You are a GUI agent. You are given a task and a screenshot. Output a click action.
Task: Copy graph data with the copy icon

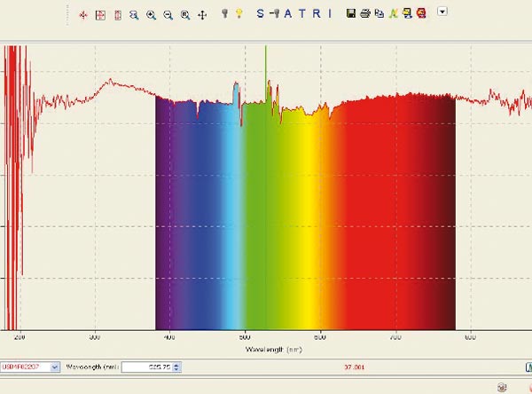379,14
